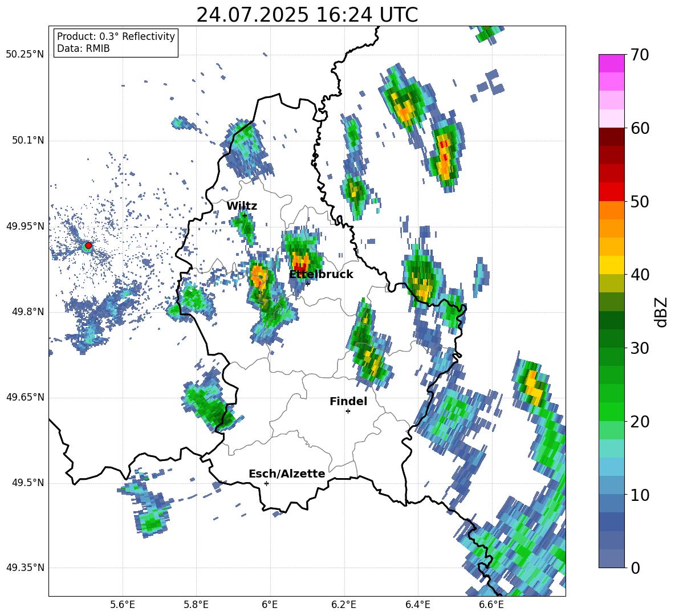
Task: Click the 49.35°N latitude label
Action: point(25,568)
